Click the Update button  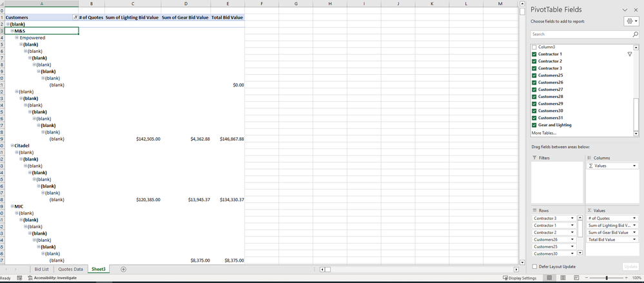point(630,267)
